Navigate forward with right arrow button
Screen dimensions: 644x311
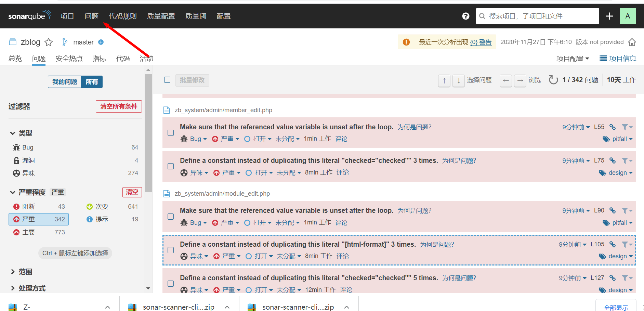click(520, 80)
